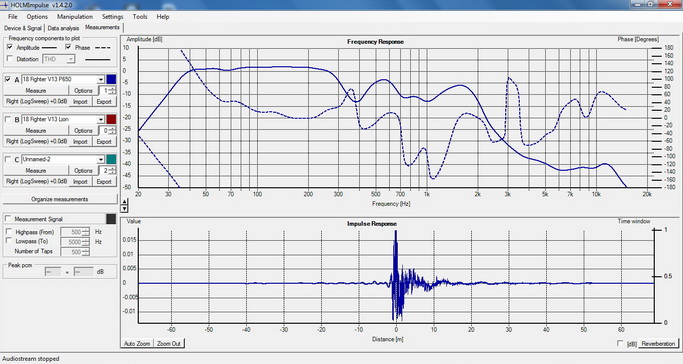The image size is (683, 364).
Task: Click Measure button for slot B
Action: click(x=36, y=131)
